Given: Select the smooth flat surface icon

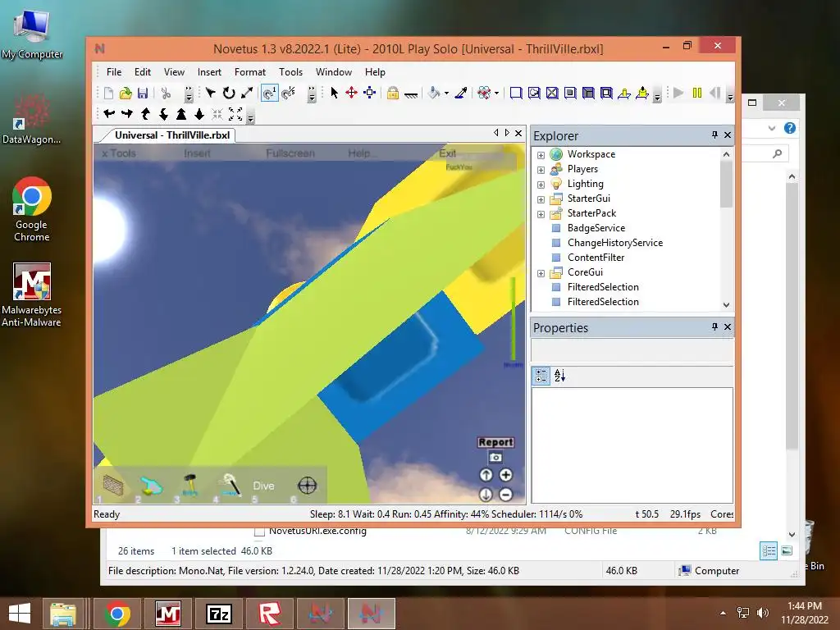Looking at the screenshot, I should coord(516,94).
